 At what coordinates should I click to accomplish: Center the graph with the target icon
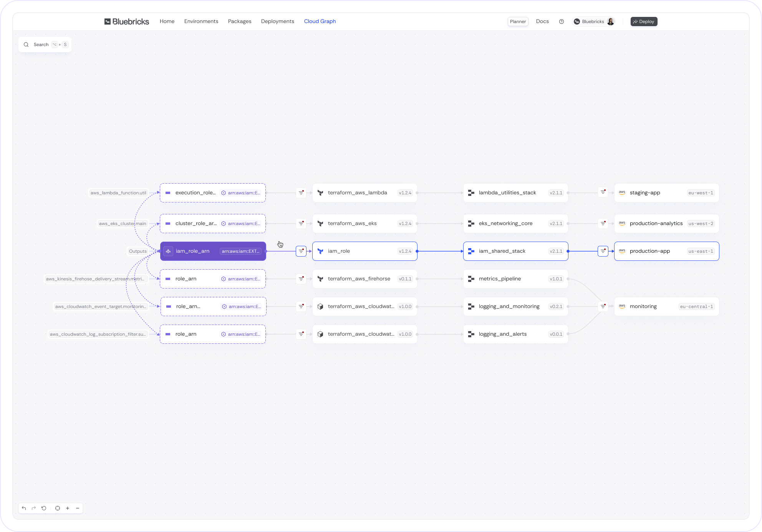pyautogui.click(x=58, y=508)
